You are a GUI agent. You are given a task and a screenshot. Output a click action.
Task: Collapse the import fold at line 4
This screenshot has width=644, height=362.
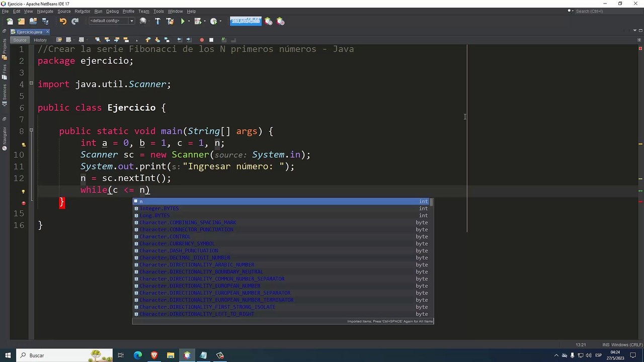pos(31,83)
